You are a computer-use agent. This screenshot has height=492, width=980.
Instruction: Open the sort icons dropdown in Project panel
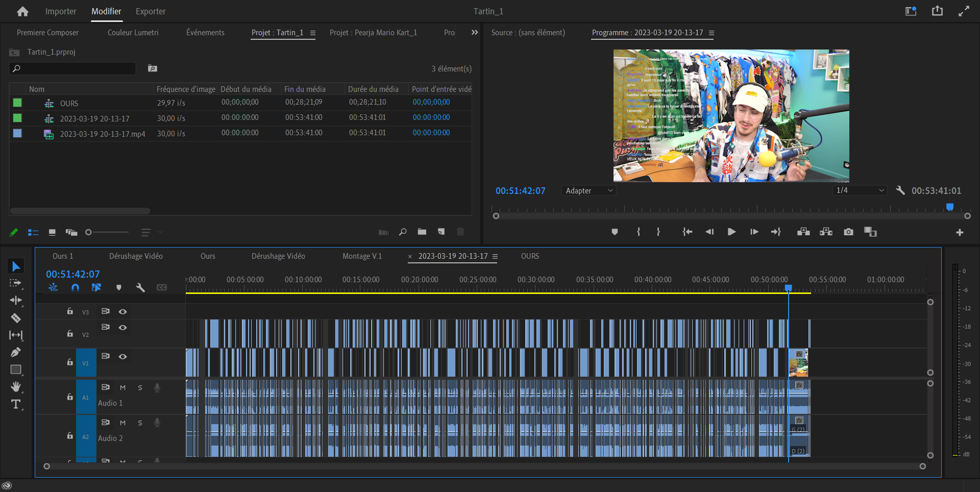coord(152,232)
